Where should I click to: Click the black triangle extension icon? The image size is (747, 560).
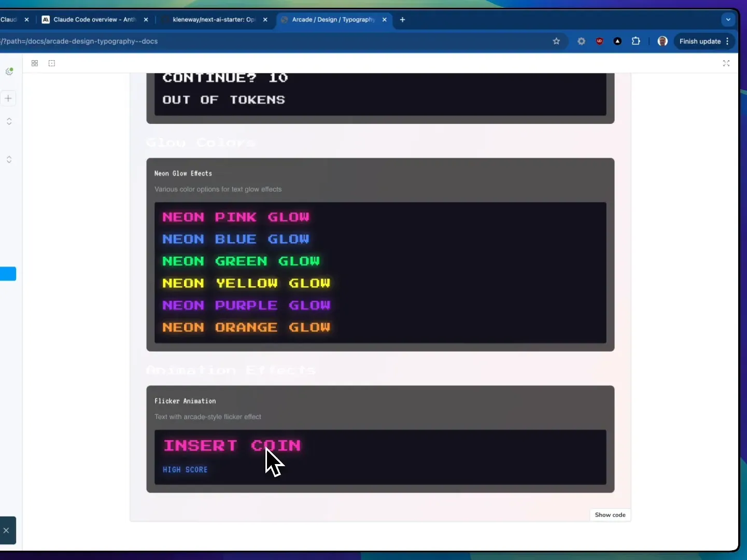[x=617, y=41]
